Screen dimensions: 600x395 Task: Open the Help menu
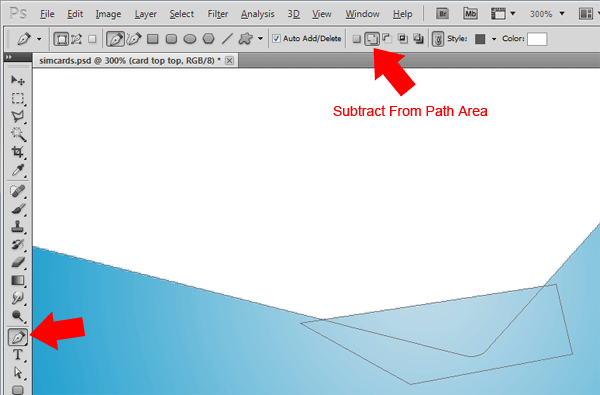[403, 14]
